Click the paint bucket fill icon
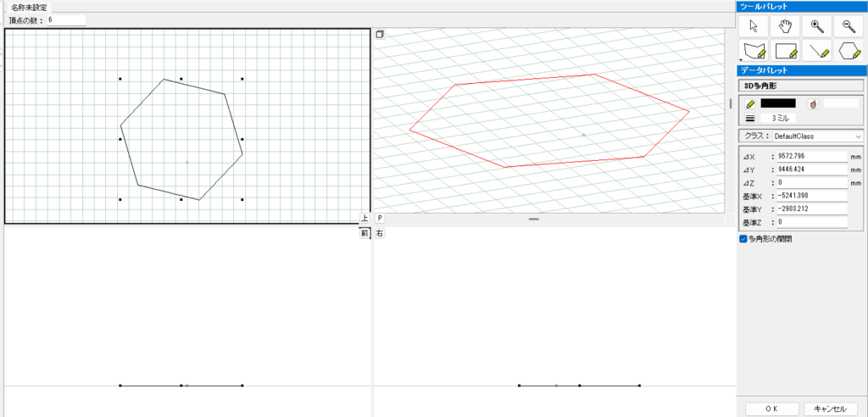 tap(813, 103)
